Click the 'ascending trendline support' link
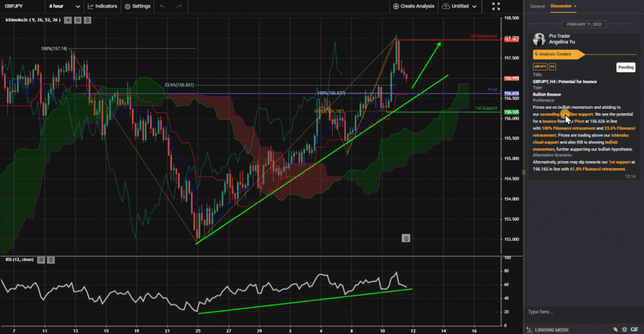 (x=567, y=114)
